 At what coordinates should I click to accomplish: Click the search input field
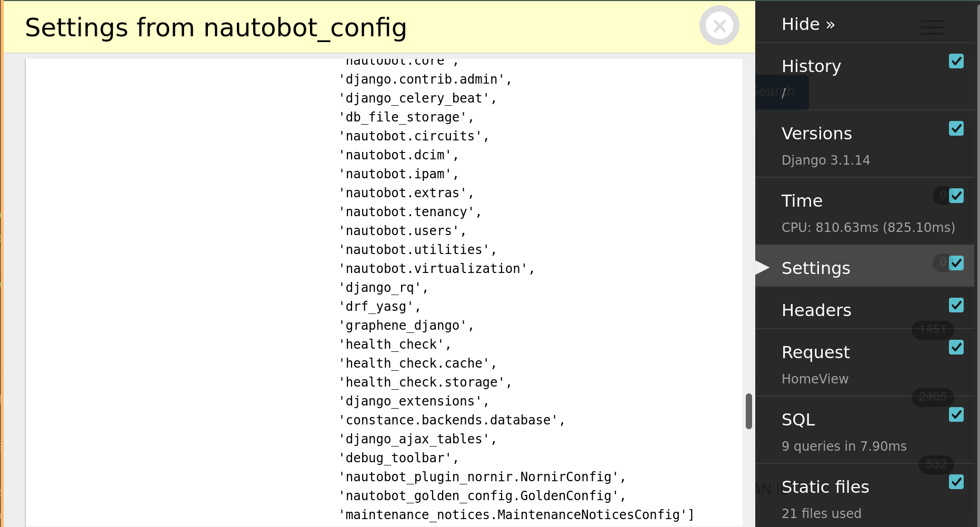tap(779, 92)
